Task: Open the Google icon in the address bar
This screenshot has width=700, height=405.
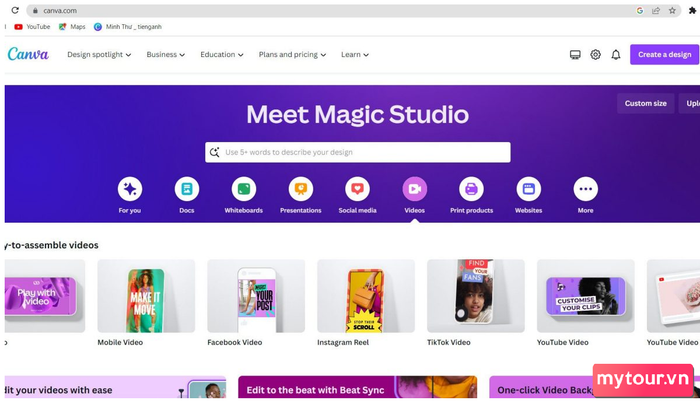Action: 640,10
